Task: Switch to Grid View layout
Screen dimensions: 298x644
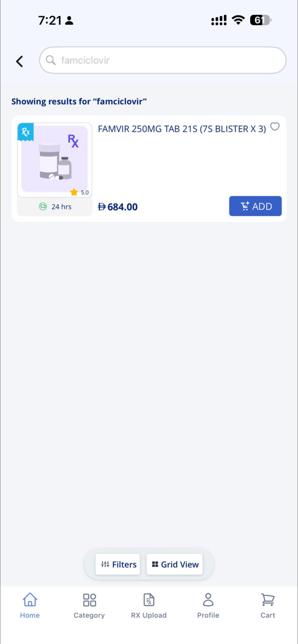Action: tap(174, 564)
